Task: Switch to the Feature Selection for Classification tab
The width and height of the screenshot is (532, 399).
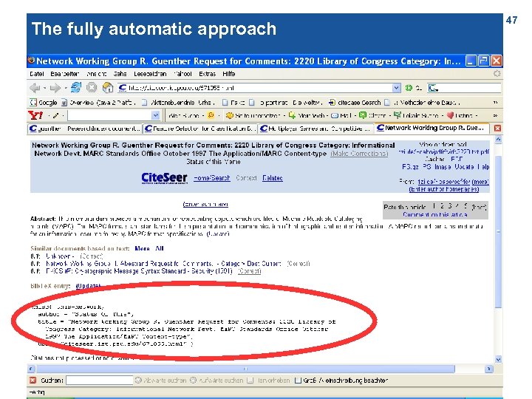Action: [x=199, y=129]
